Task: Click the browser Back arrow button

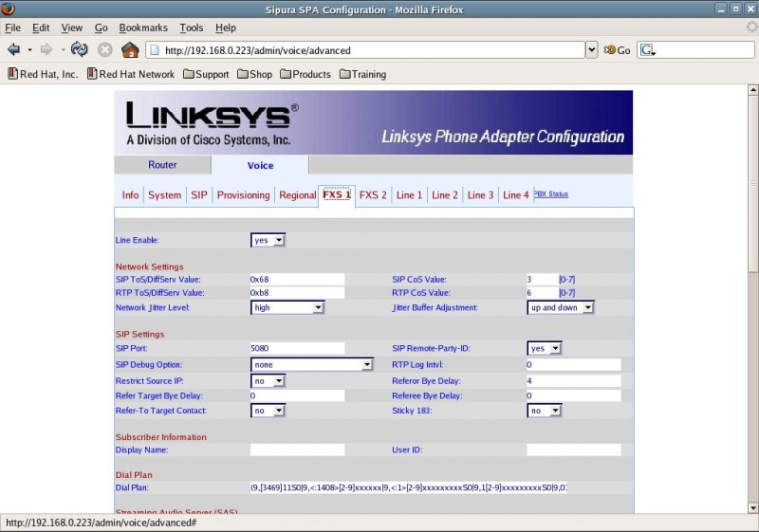Action: pyautogui.click(x=13, y=49)
